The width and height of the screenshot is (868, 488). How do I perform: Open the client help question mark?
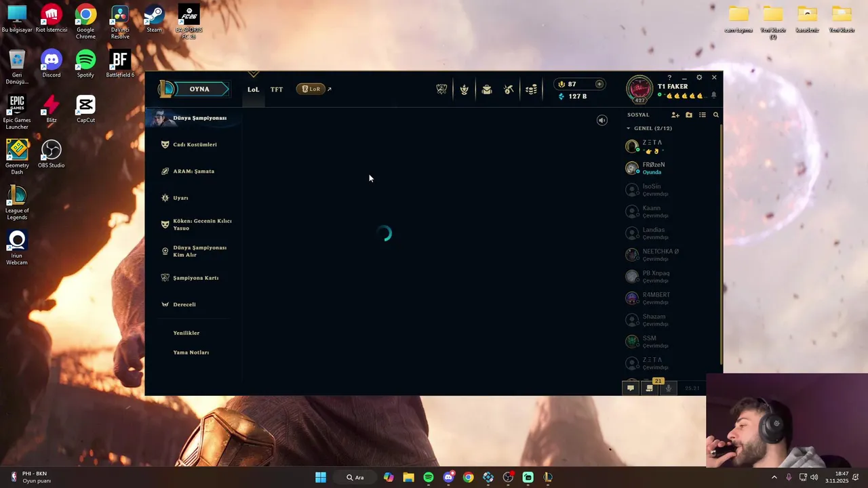(669, 77)
